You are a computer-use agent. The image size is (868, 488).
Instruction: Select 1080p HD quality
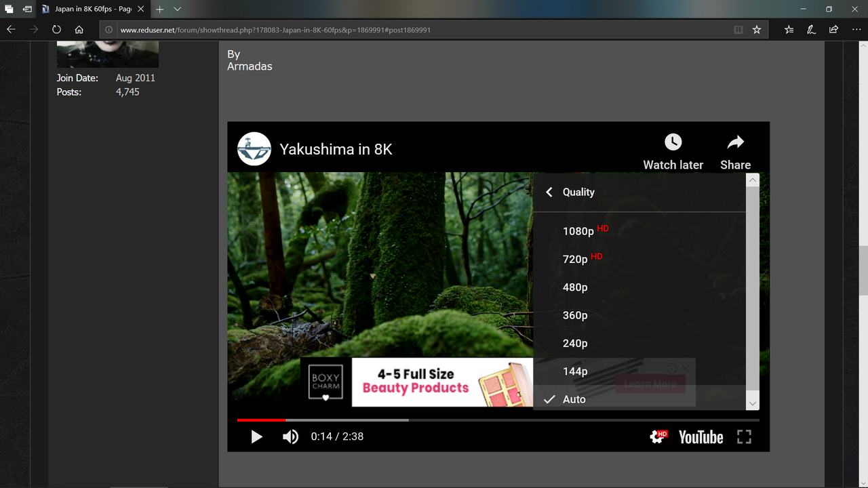pyautogui.click(x=639, y=231)
